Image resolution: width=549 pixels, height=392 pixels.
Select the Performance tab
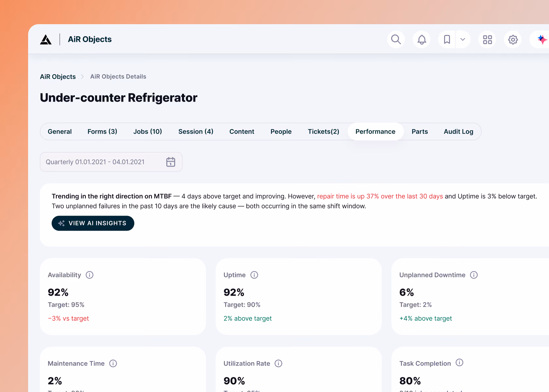click(375, 131)
